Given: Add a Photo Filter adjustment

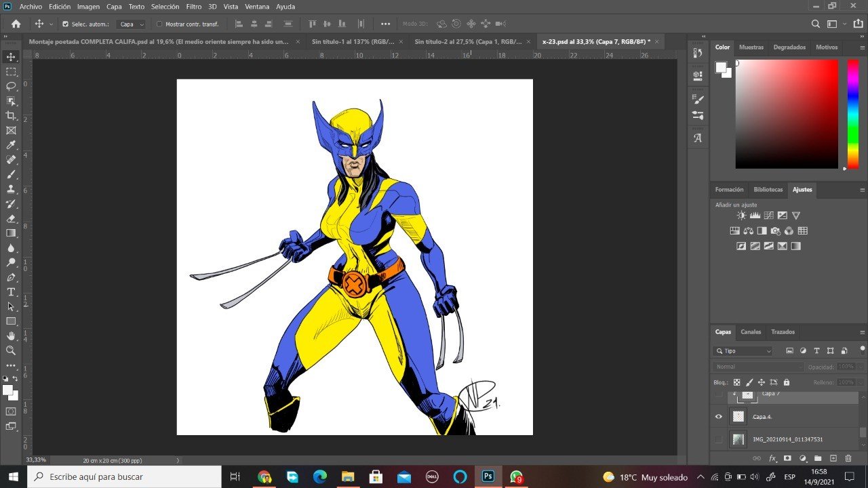Looking at the screenshot, I should 776,231.
